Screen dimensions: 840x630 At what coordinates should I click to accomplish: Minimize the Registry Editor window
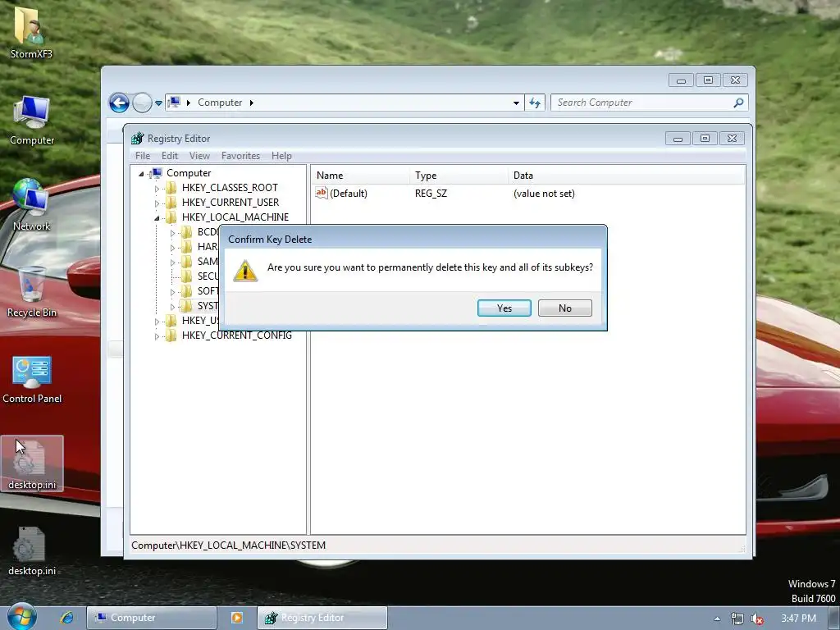678,139
